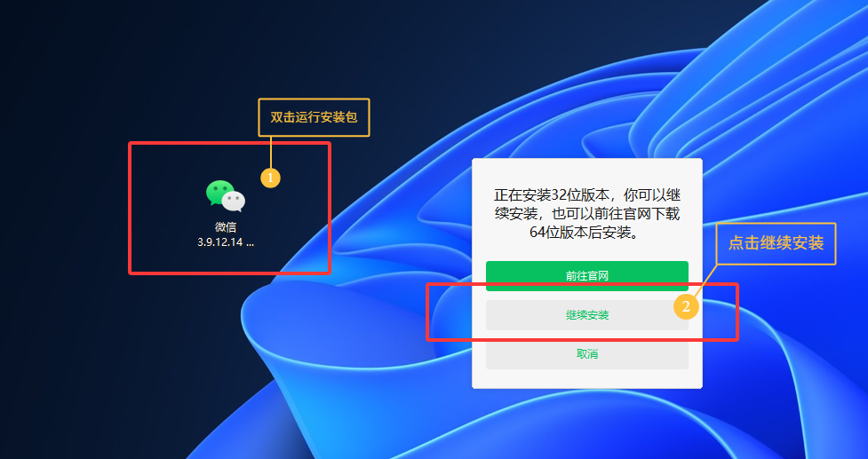The width and height of the screenshot is (868, 459).
Task: Click the yellow number 1 step badge
Action: pyautogui.click(x=270, y=178)
